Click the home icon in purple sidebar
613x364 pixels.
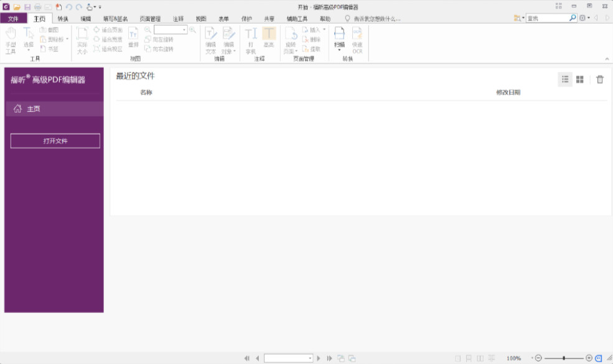17,109
